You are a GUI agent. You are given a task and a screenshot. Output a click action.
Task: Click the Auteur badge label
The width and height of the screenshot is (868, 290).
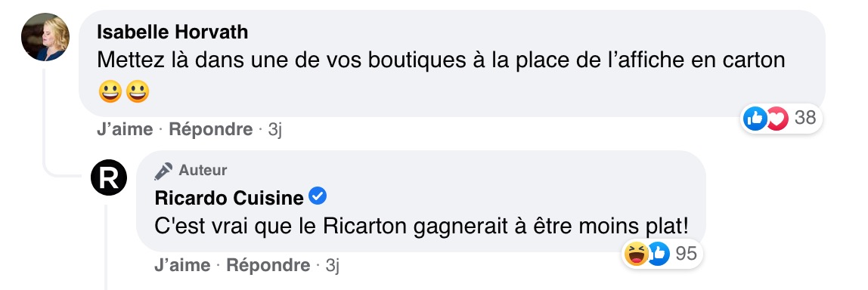tap(203, 170)
